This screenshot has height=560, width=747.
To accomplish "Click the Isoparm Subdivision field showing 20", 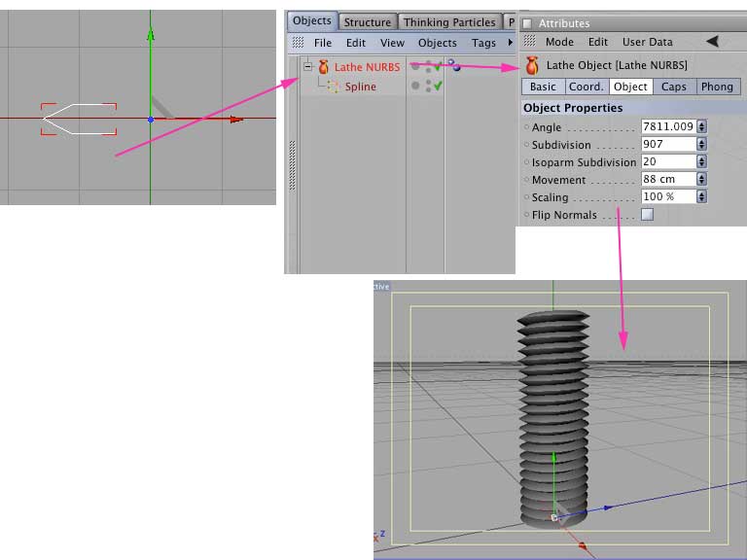I will (x=668, y=161).
